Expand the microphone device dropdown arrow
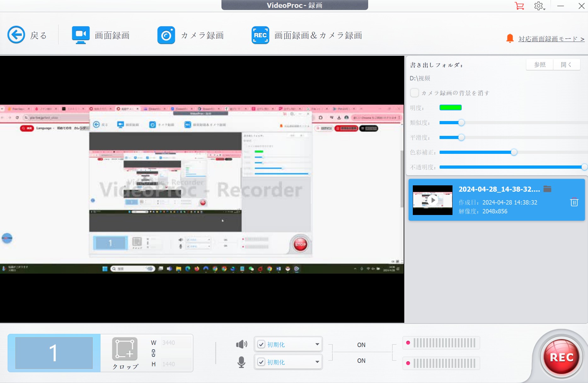 pos(317,362)
